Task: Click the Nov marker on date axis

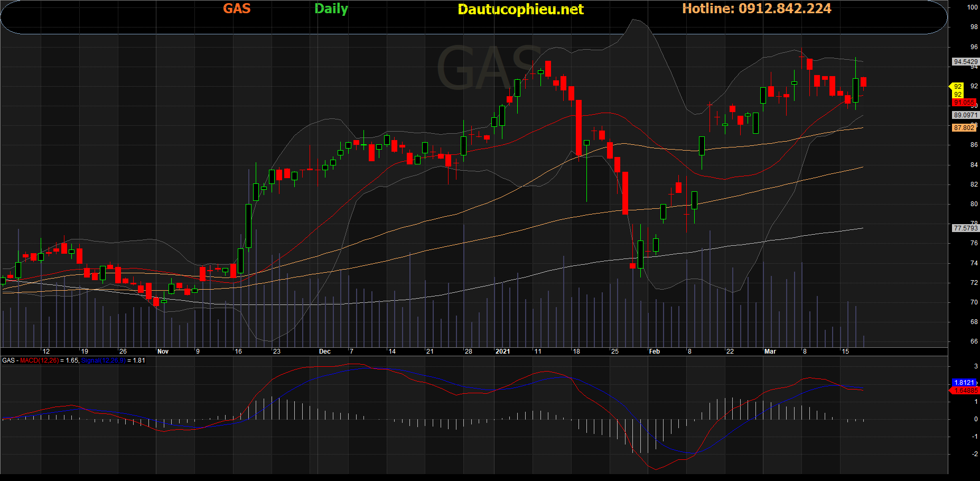Action: [163, 351]
